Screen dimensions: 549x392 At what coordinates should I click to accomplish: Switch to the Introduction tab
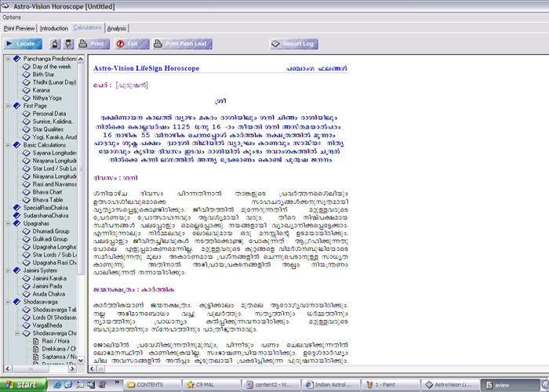[53, 28]
